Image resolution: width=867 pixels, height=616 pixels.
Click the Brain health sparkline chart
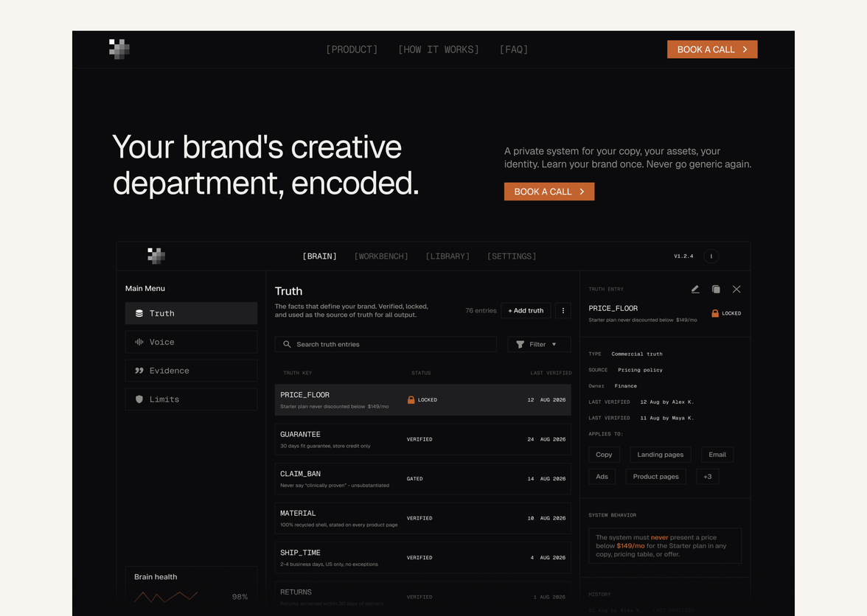[x=166, y=597]
